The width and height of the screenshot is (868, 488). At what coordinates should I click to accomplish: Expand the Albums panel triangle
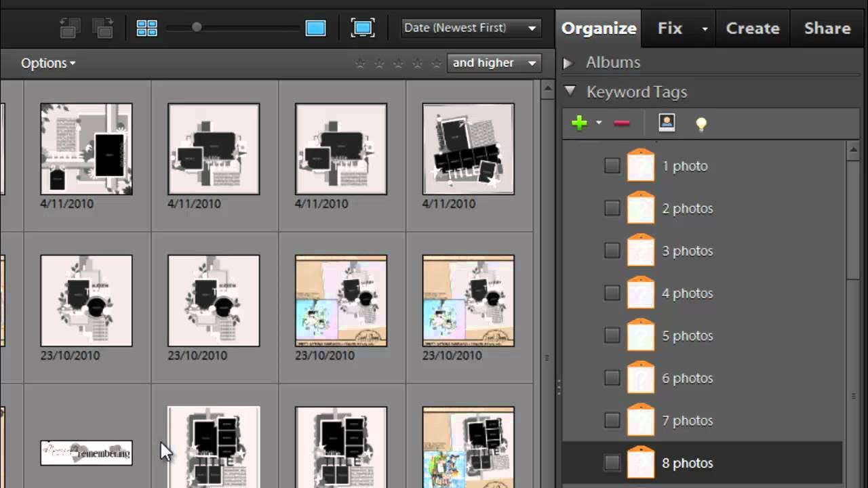tap(568, 62)
